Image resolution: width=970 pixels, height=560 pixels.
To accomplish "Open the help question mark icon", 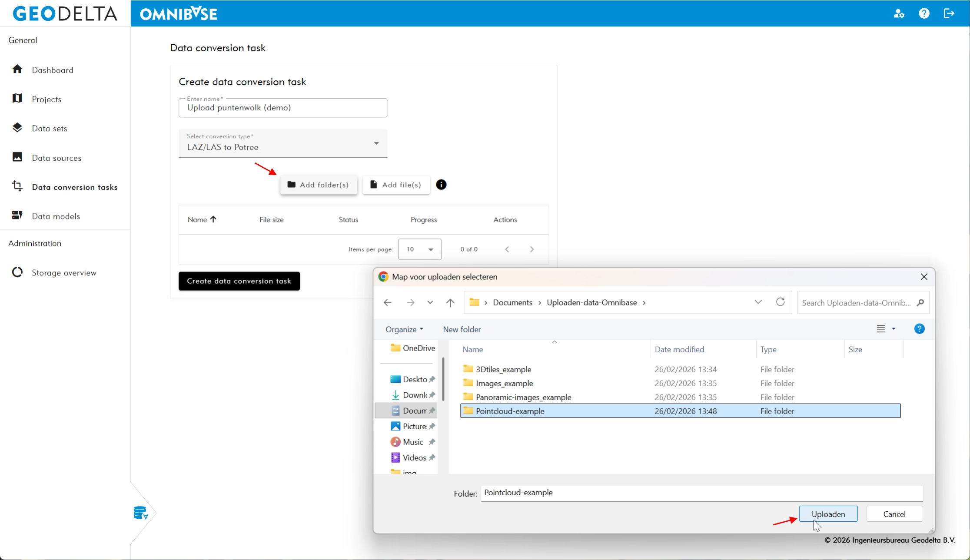I will click(x=924, y=14).
